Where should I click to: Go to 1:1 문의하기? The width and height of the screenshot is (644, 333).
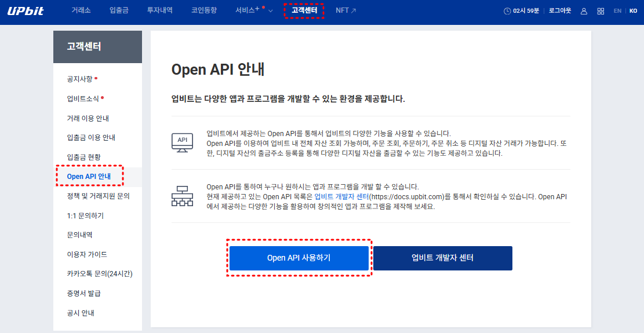tap(85, 215)
